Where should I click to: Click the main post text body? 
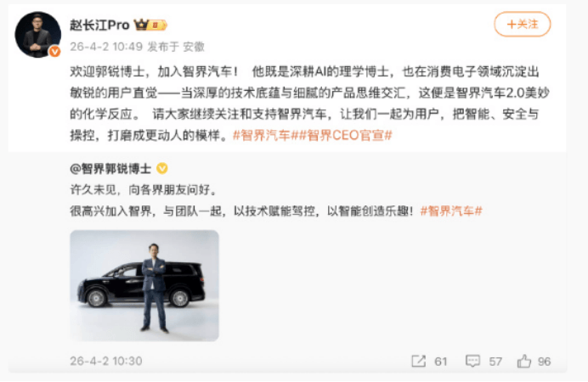[310, 104]
